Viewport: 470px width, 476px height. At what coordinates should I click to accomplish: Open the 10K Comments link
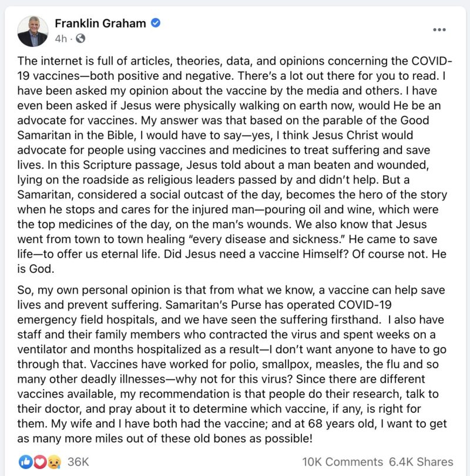click(x=343, y=462)
